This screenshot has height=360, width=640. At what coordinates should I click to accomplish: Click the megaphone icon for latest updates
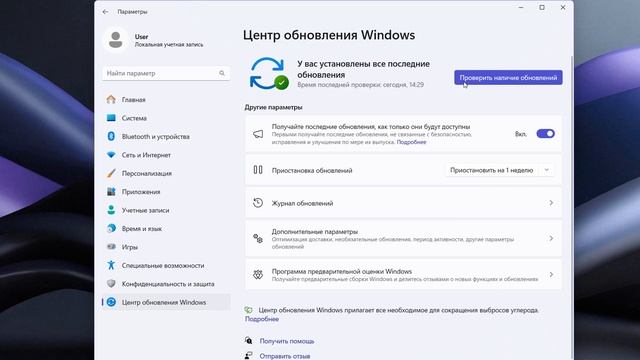(x=258, y=134)
